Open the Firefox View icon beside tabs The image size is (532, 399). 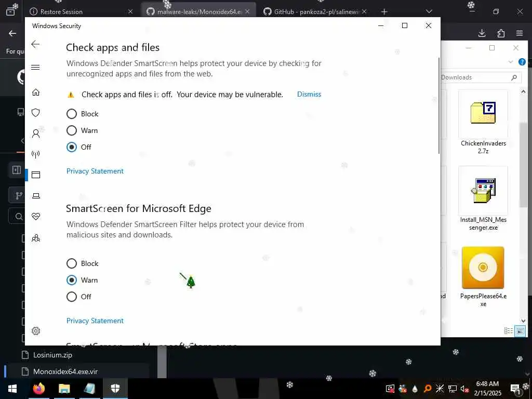10,11
